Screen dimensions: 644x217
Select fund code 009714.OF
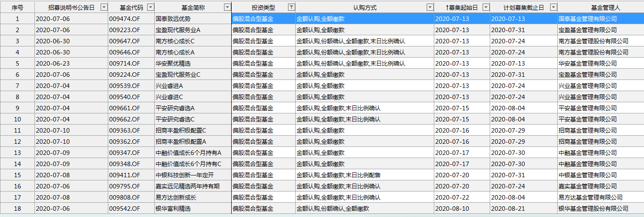(125, 63)
